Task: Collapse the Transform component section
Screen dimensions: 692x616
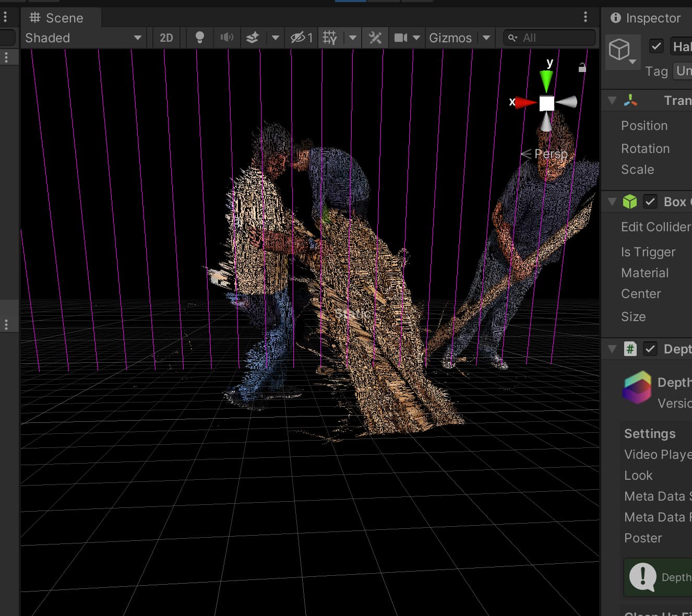Action: coord(612,100)
